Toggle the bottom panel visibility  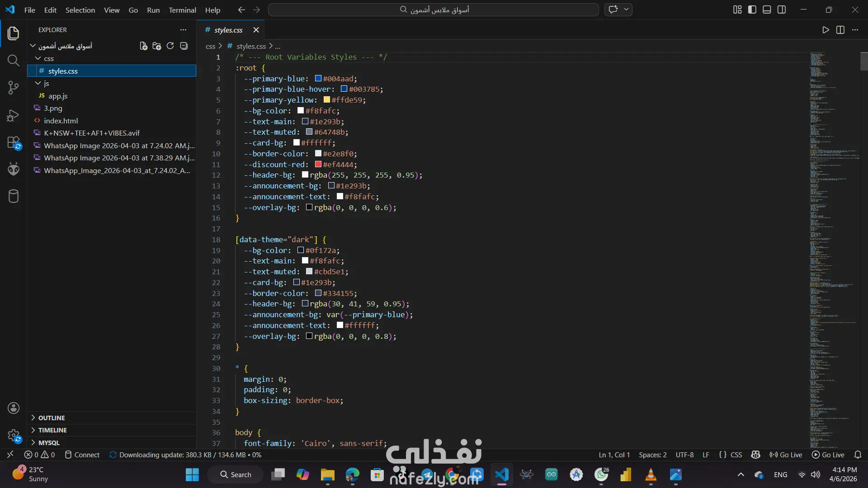(767, 9)
